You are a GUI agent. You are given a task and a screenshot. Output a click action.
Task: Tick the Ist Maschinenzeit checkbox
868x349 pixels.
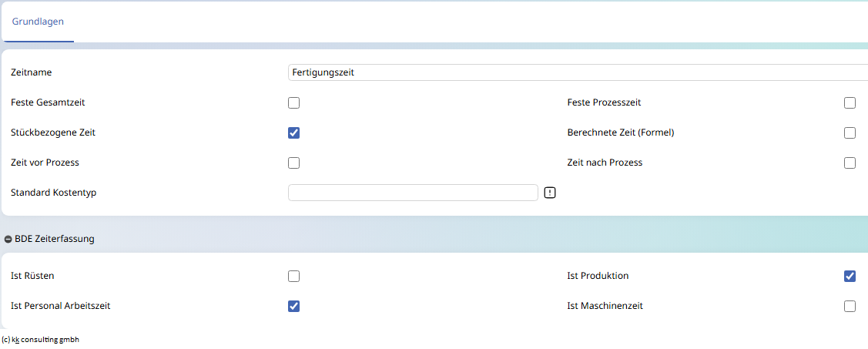850,306
